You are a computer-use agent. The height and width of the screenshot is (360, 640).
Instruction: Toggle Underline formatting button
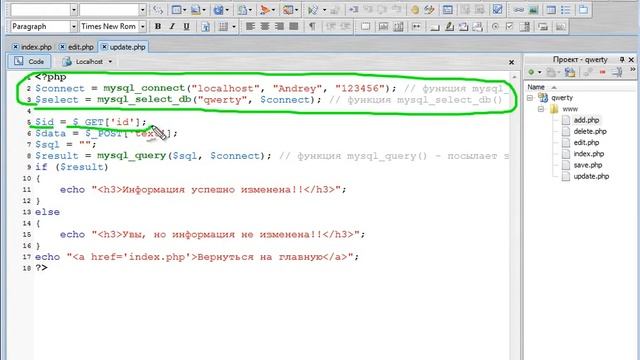[187, 27]
